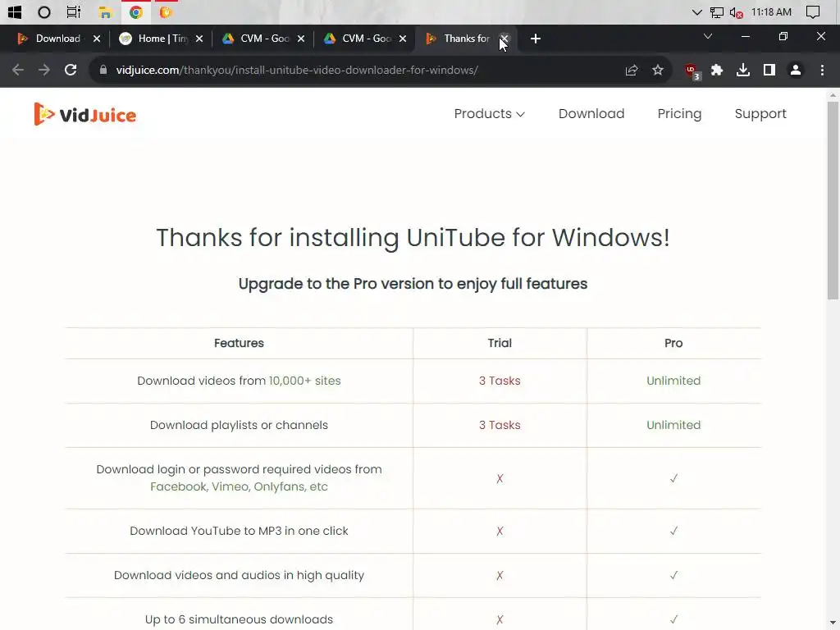Image resolution: width=840 pixels, height=630 pixels.
Task: Show Chrome downloads
Action: (743, 71)
